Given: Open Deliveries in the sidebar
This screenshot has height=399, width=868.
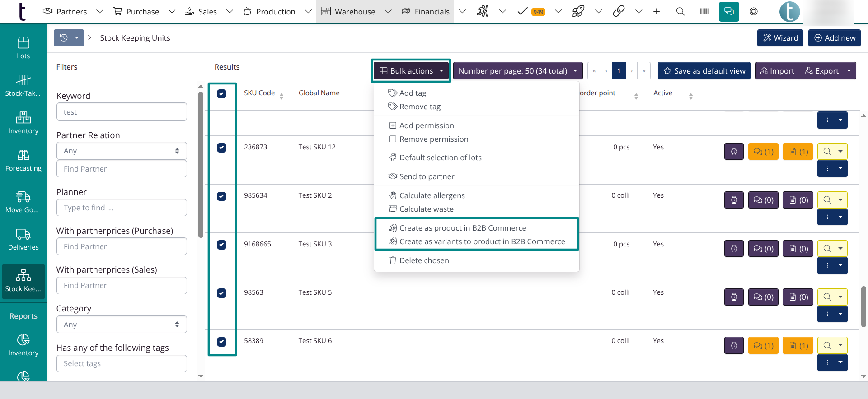Looking at the screenshot, I should coord(23,239).
